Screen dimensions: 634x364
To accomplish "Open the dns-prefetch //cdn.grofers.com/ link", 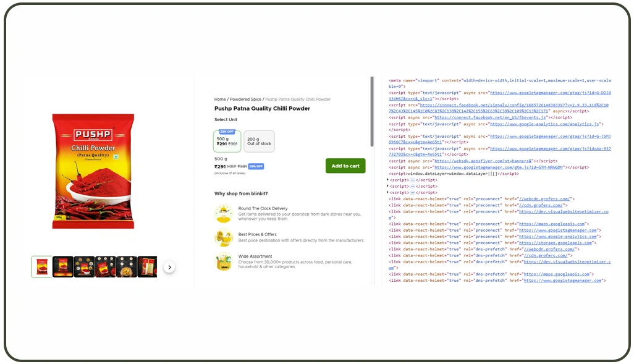I will [546, 255].
